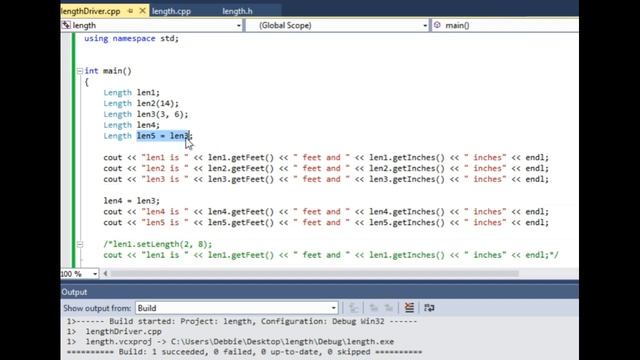Click the 'Length len1;' line

(x=131, y=93)
